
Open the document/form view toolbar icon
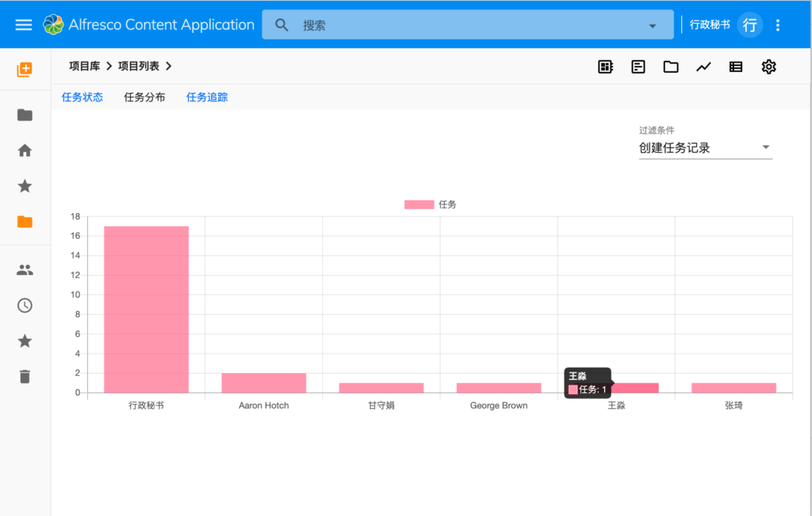[x=638, y=67]
